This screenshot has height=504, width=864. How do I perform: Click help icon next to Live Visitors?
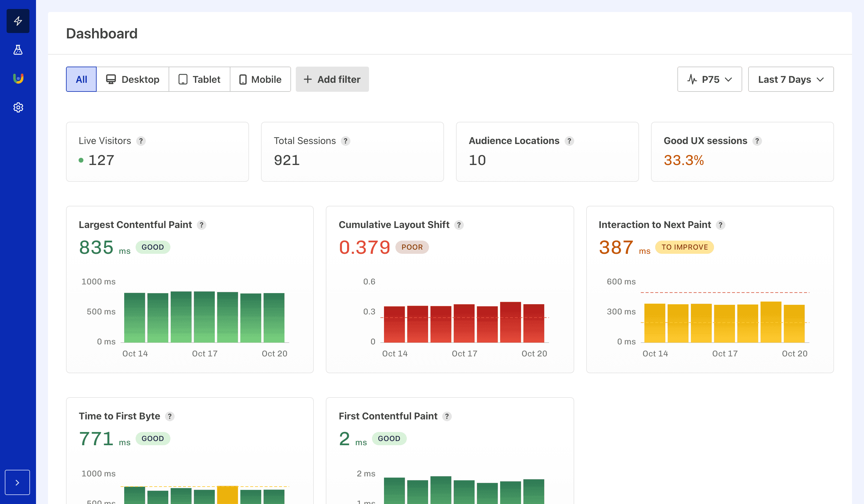pyautogui.click(x=141, y=141)
